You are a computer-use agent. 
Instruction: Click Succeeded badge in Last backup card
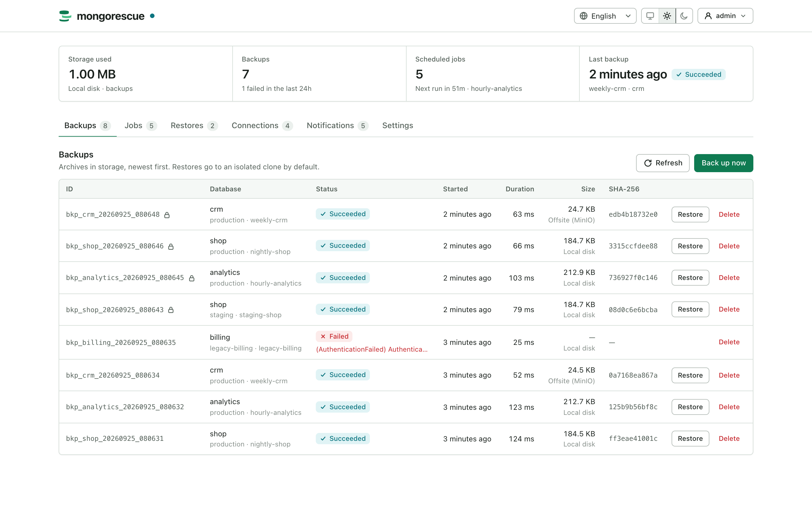coord(699,75)
